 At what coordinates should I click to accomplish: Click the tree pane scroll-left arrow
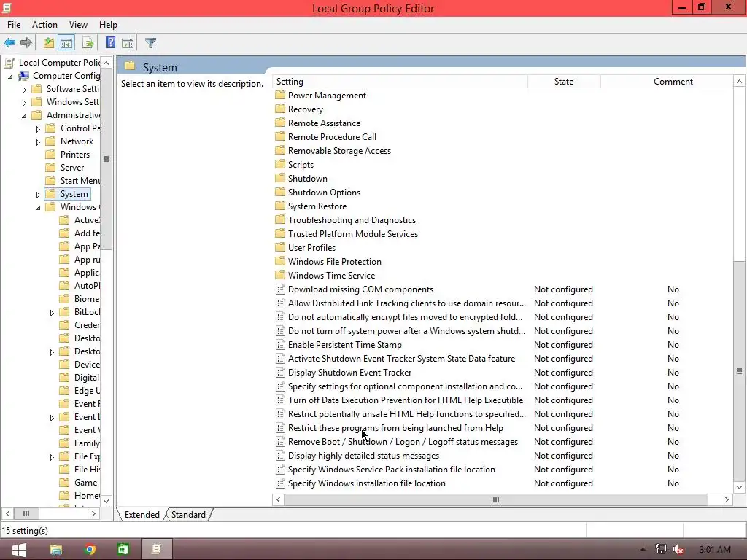point(7,514)
